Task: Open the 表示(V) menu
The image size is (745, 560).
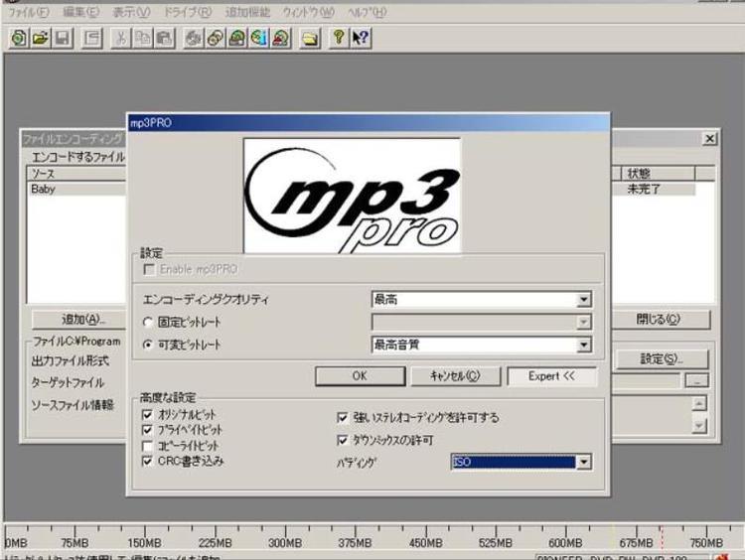Action: pyautogui.click(x=131, y=12)
